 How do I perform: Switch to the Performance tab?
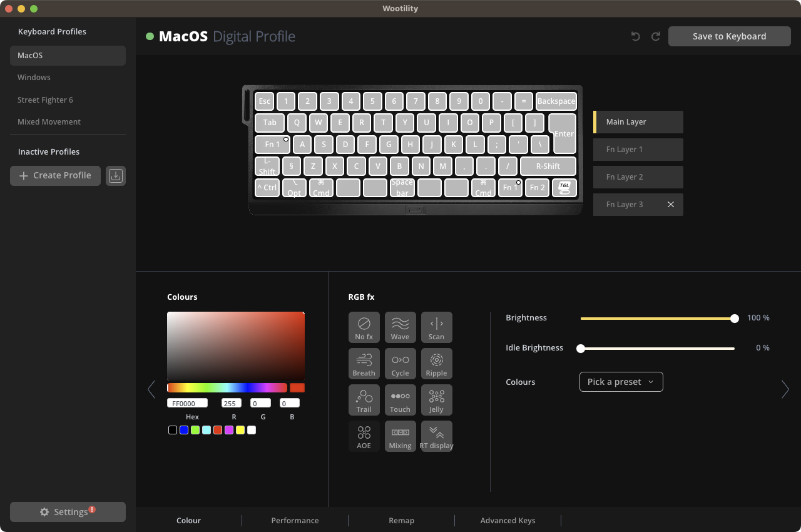coord(295,520)
